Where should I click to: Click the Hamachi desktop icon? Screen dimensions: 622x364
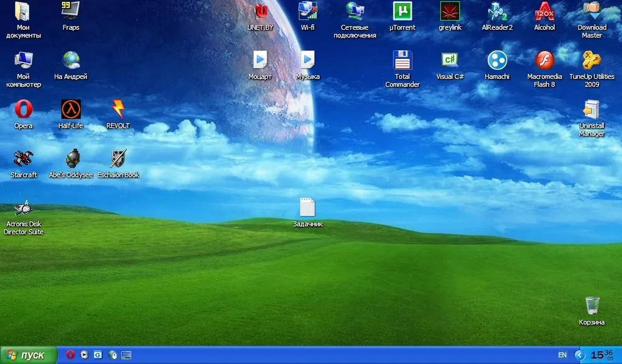tap(496, 61)
